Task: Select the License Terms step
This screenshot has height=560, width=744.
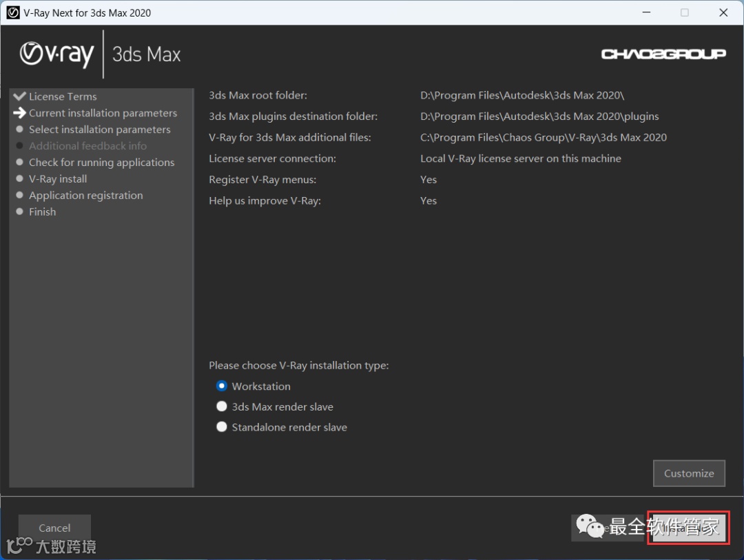Action: (63, 96)
